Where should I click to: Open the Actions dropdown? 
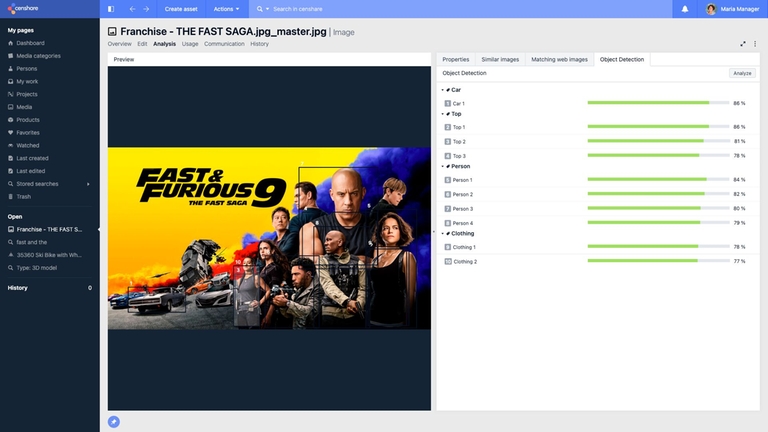(226, 9)
